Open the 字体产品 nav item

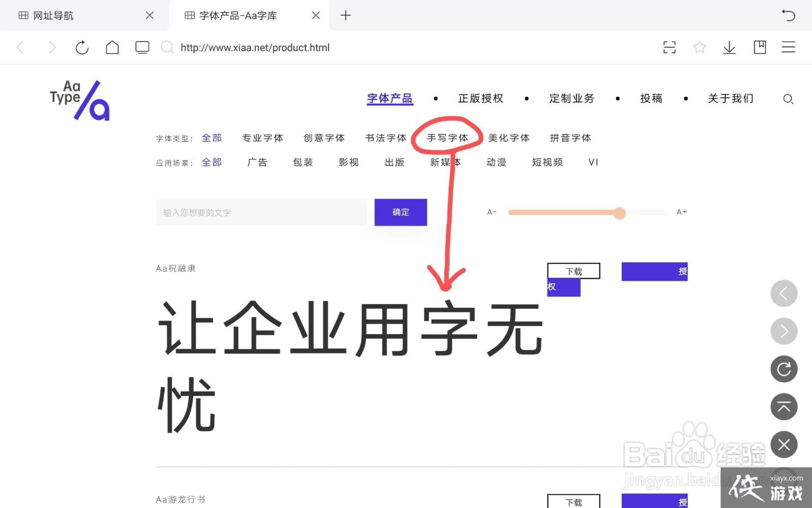coord(390,99)
